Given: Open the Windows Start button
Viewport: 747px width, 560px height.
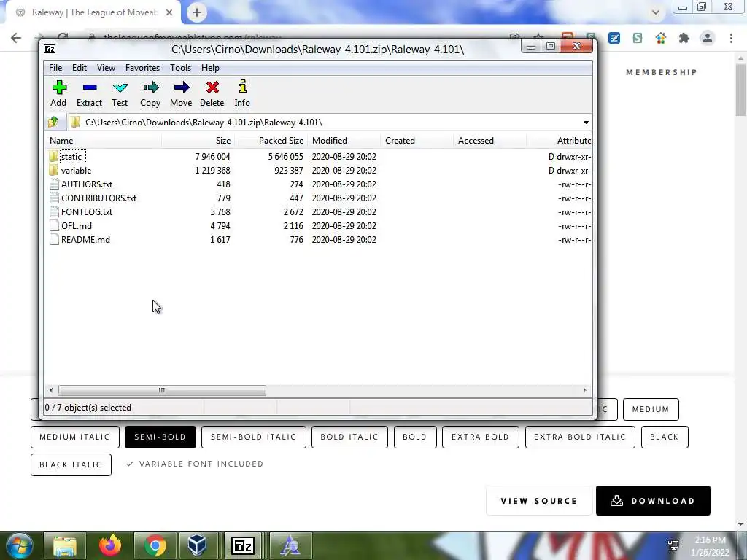Looking at the screenshot, I should point(18,545).
